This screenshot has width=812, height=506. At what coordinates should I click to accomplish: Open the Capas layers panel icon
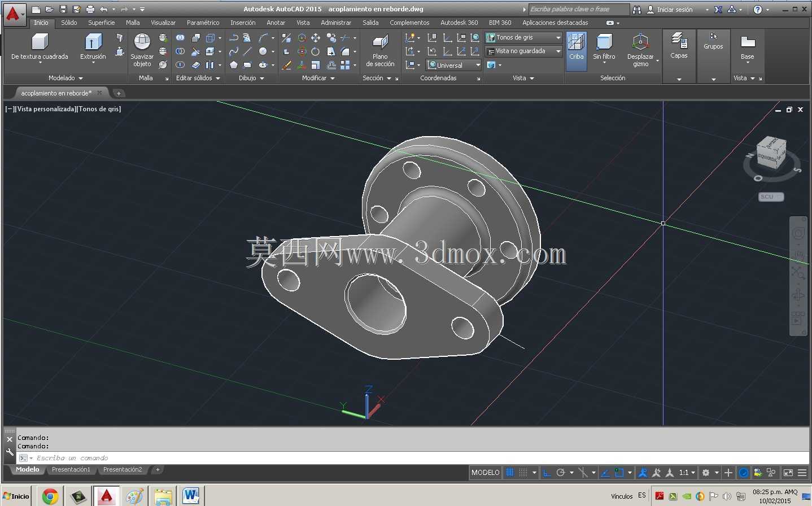[x=679, y=41]
